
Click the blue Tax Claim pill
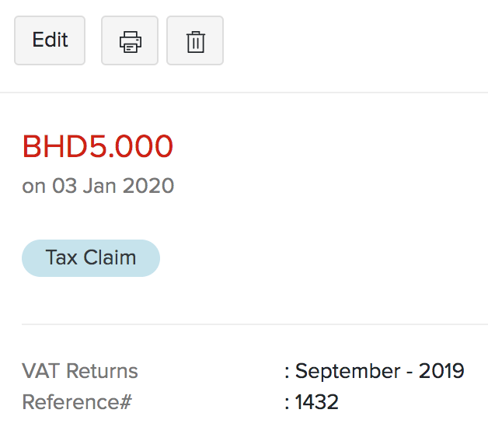point(91,258)
